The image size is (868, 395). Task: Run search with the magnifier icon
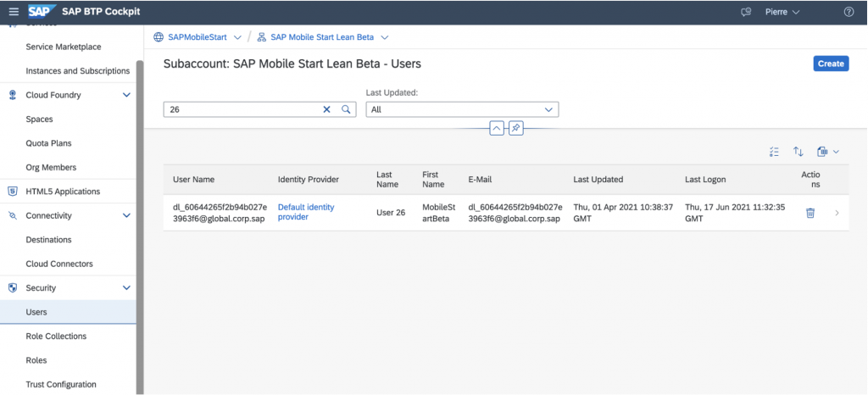[346, 109]
